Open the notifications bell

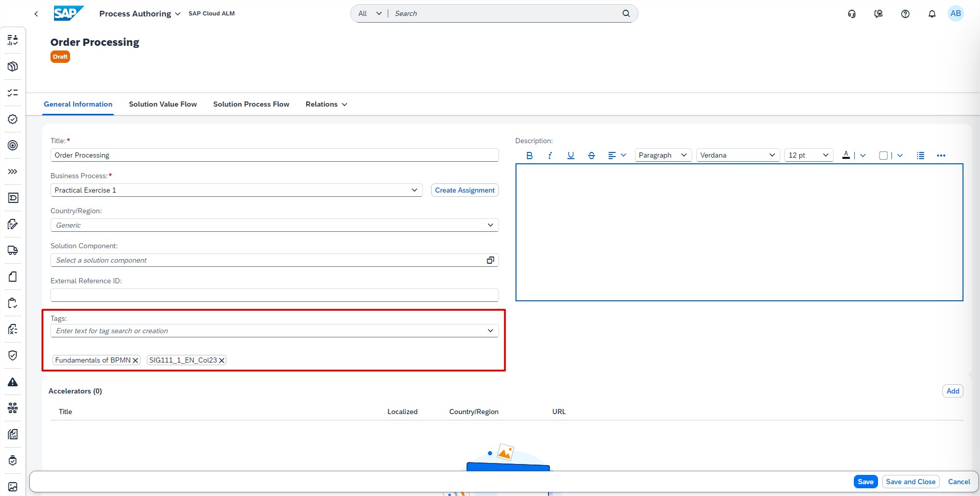932,14
